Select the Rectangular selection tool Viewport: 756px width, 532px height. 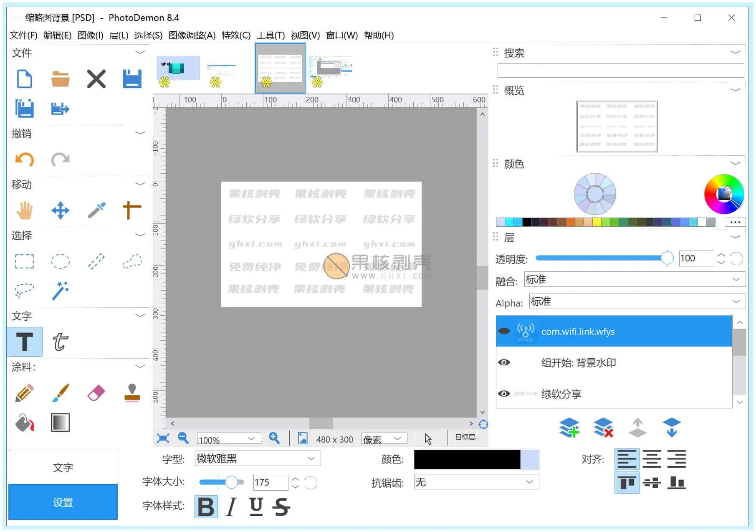coord(24,261)
